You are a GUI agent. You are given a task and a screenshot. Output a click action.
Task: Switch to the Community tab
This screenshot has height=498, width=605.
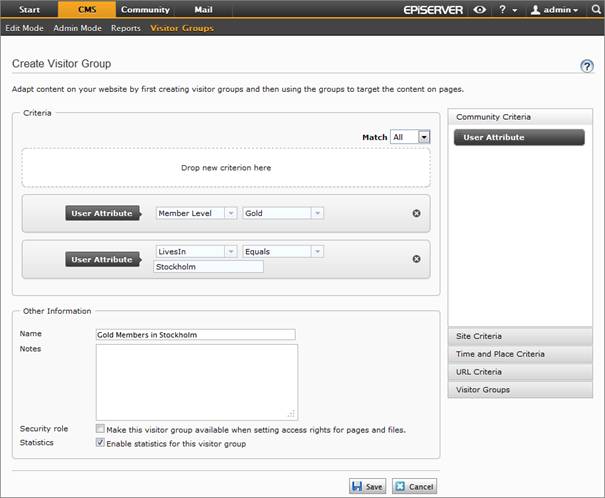tap(145, 10)
